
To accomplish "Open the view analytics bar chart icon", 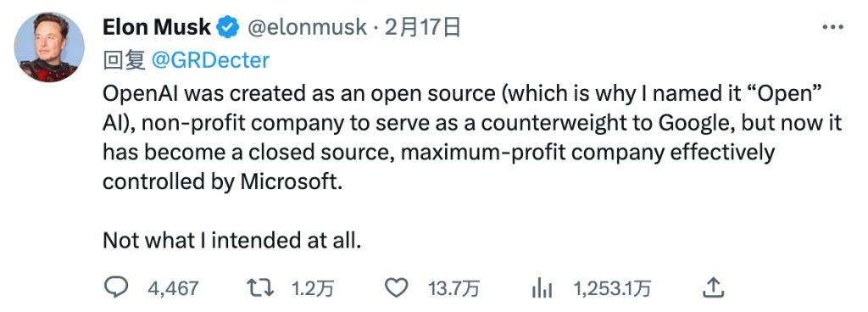I will (543, 288).
